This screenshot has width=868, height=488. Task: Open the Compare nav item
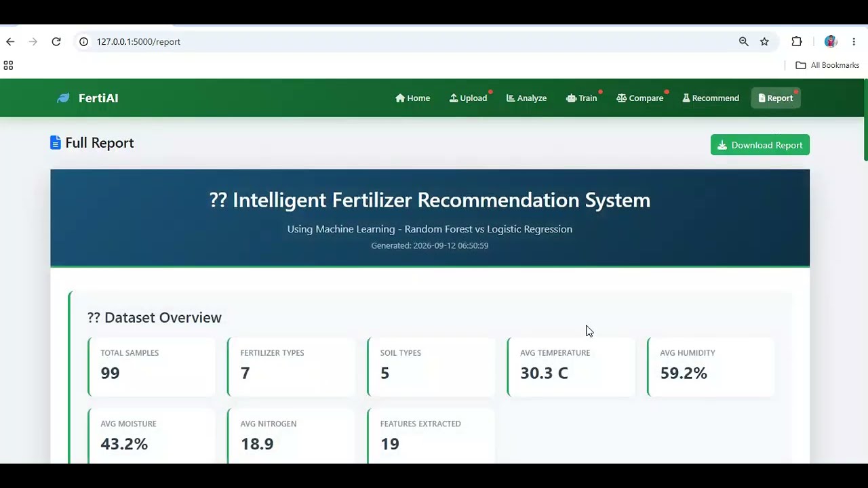[639, 98]
